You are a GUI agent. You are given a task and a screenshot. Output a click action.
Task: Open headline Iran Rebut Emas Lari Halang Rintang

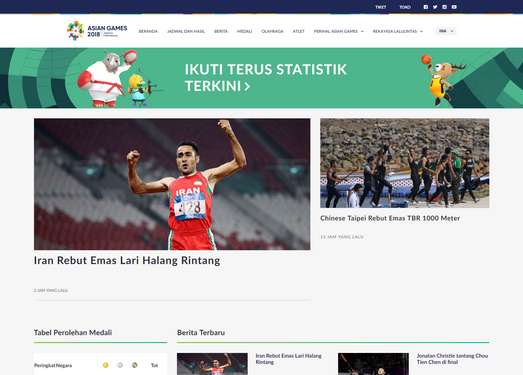(x=127, y=261)
